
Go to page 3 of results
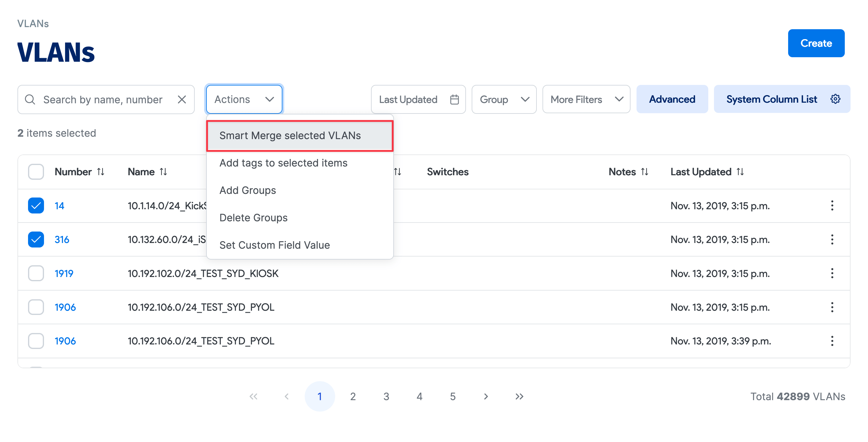point(386,396)
